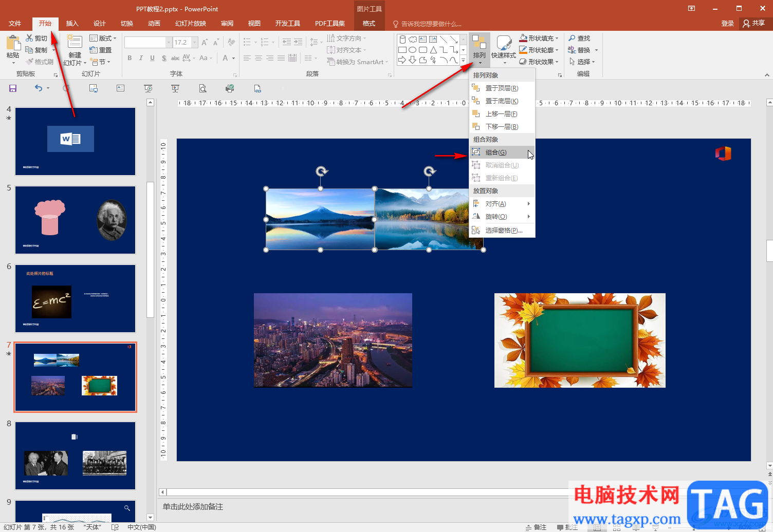
Task: Click the Undo arrow icon
Action: click(x=39, y=88)
